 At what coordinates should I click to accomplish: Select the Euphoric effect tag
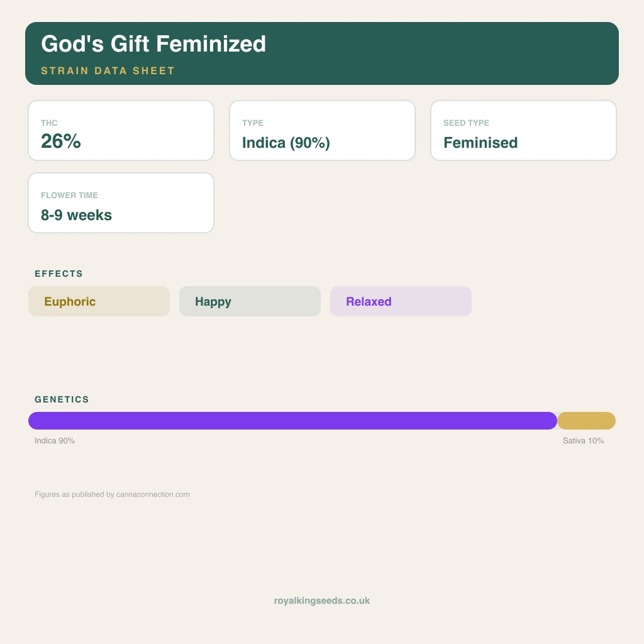click(x=99, y=301)
